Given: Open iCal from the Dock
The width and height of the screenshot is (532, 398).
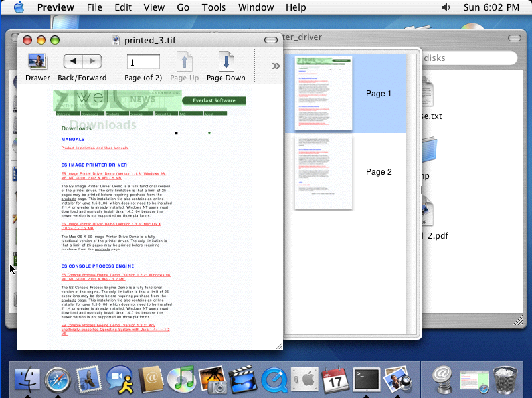Looking at the screenshot, I should [x=335, y=380].
